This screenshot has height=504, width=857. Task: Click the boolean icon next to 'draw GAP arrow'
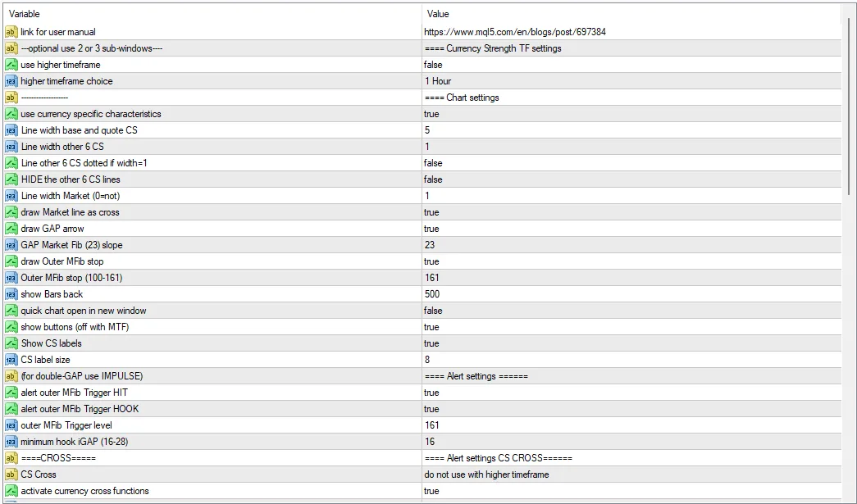(11, 229)
